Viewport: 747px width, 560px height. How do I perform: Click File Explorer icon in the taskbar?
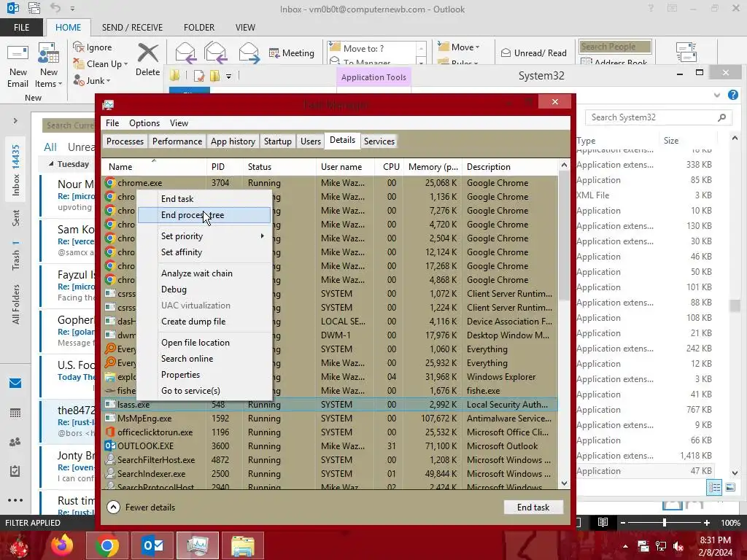coord(243,545)
